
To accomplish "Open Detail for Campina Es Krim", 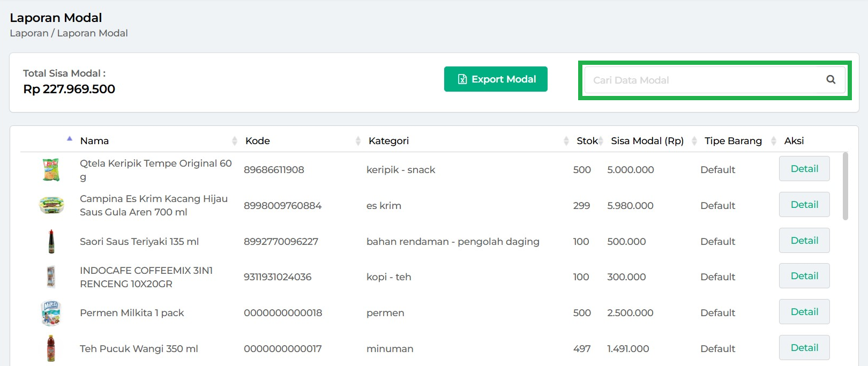I will [x=804, y=205].
